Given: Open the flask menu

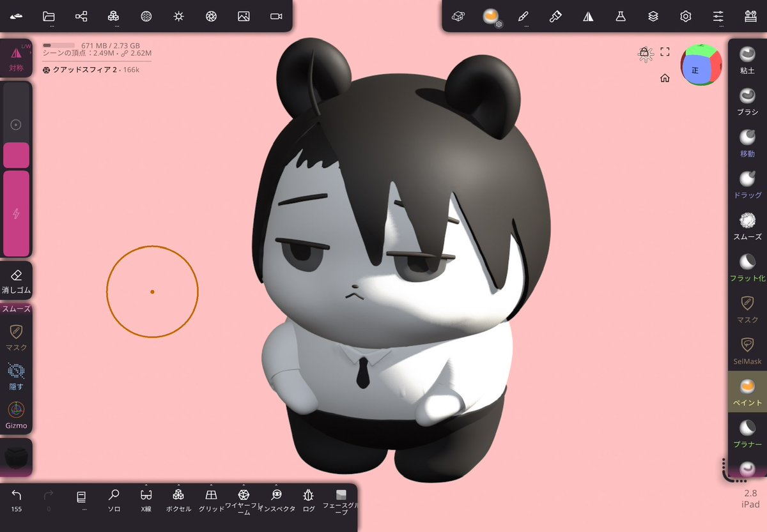Looking at the screenshot, I should point(621,16).
